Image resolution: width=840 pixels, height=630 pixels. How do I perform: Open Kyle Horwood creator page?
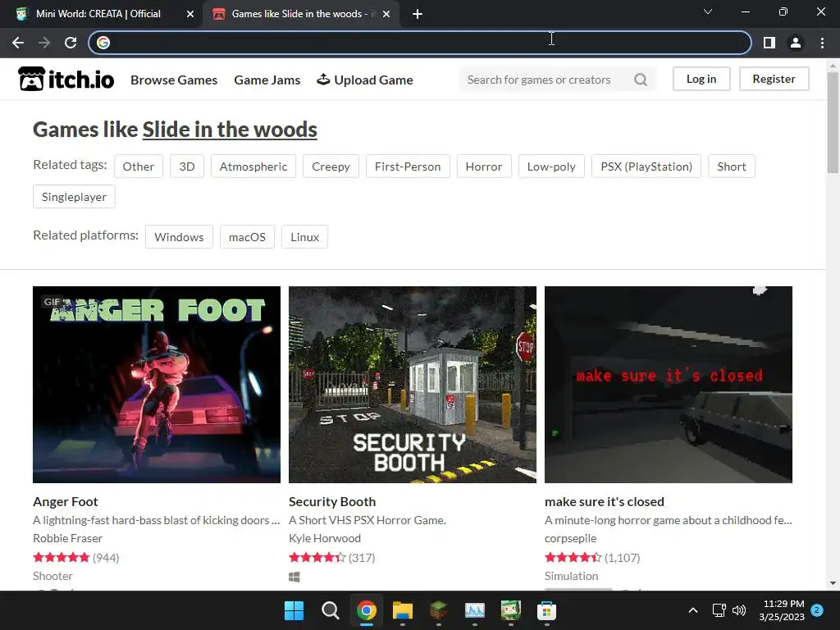coord(325,538)
